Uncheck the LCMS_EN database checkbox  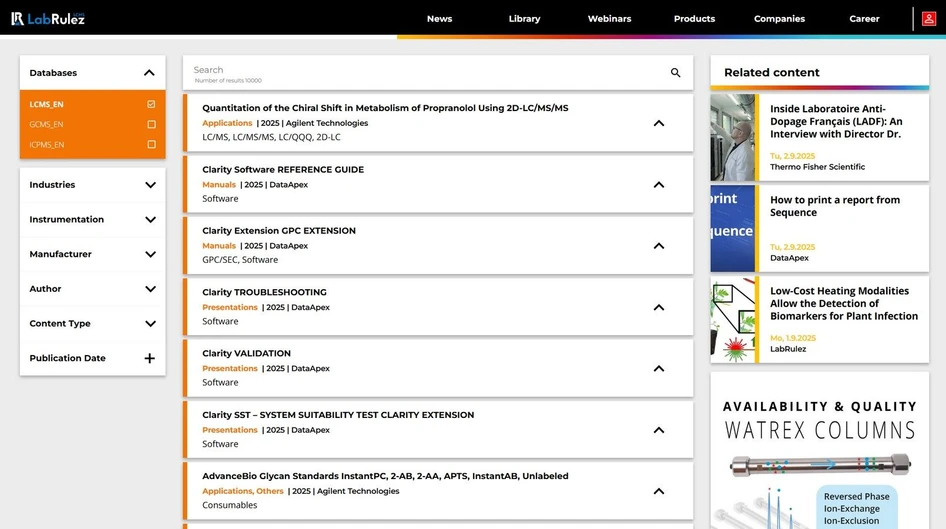coord(151,104)
